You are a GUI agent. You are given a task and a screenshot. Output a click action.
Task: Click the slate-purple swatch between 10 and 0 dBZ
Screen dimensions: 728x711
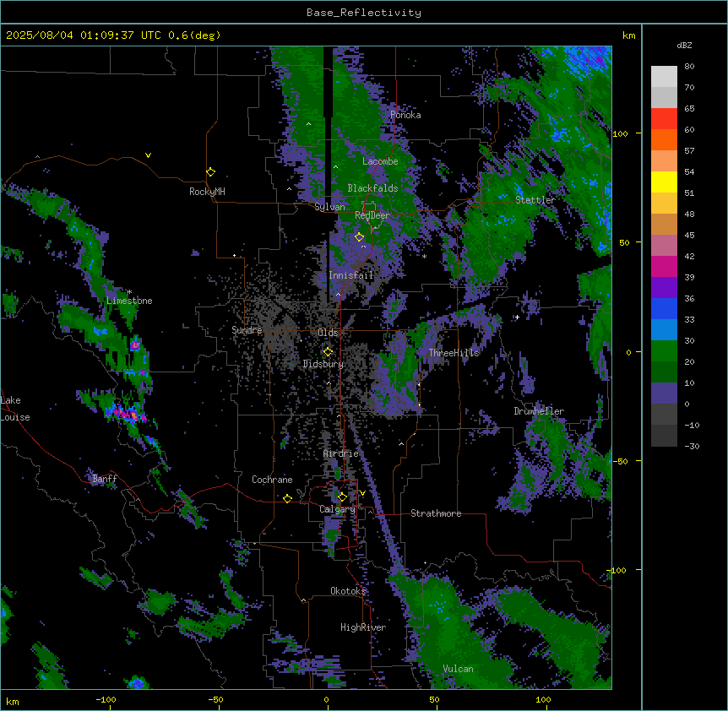(664, 393)
